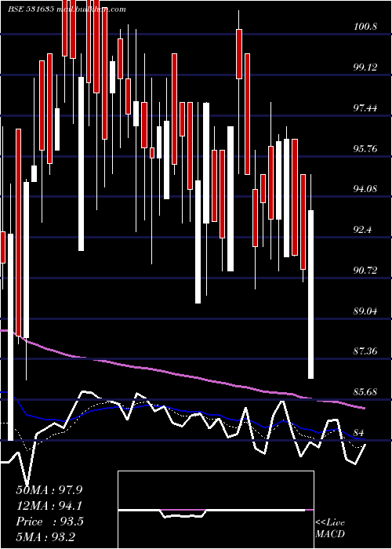Image resolution: width=392 pixels, height=549 pixels.
Task: Select the 92.4 price axis label
Action: (x=362, y=230)
